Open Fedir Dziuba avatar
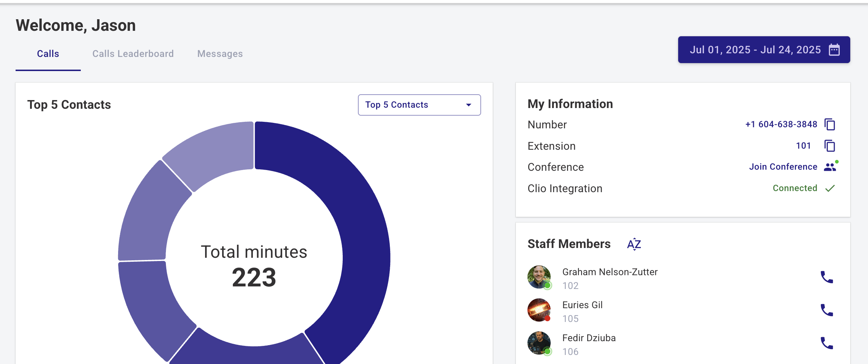The image size is (868, 364). pyautogui.click(x=539, y=343)
